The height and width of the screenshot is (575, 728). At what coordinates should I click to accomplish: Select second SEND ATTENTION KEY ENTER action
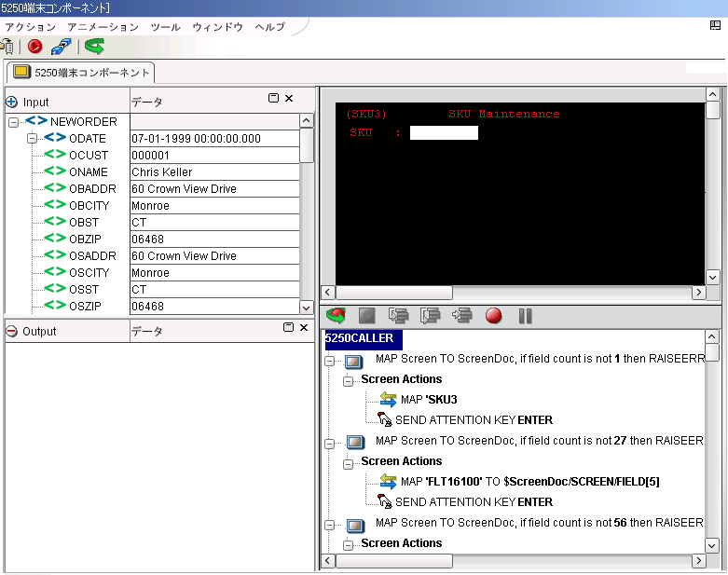tap(474, 501)
